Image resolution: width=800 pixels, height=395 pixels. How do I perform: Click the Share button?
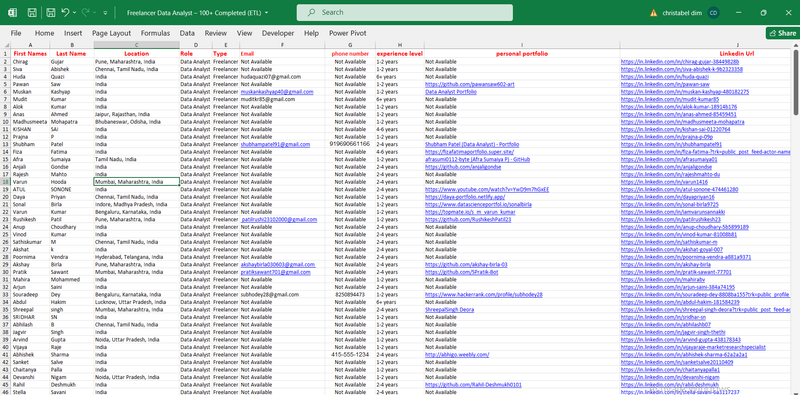pos(783,33)
